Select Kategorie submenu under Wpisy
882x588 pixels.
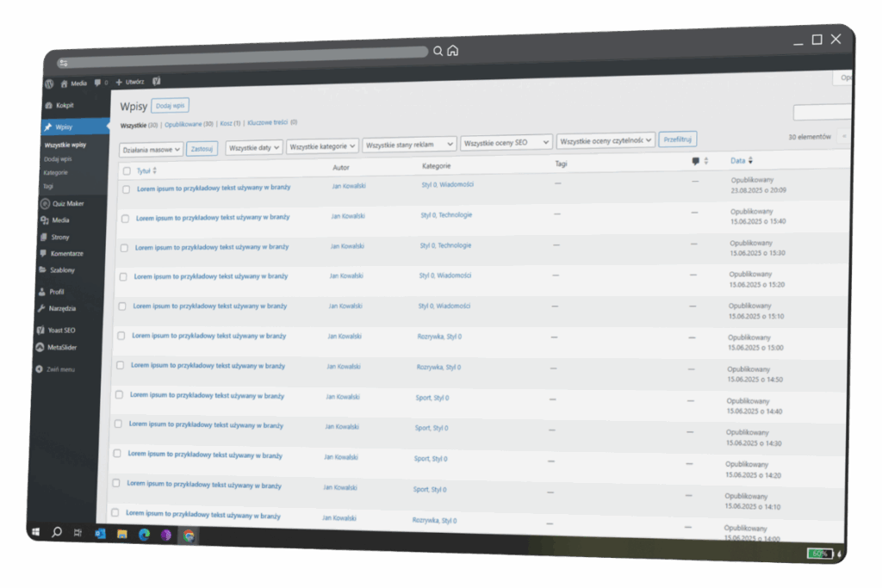[55, 172]
